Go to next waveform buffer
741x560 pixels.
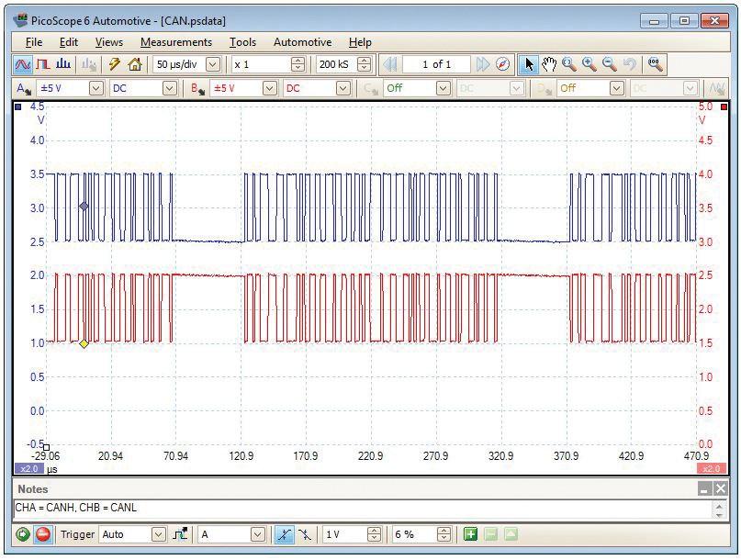[482, 64]
